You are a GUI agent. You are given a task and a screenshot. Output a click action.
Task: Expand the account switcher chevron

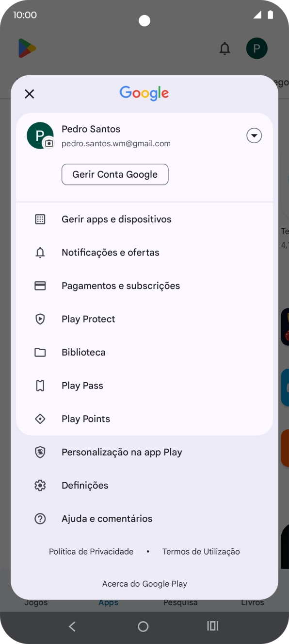point(254,136)
